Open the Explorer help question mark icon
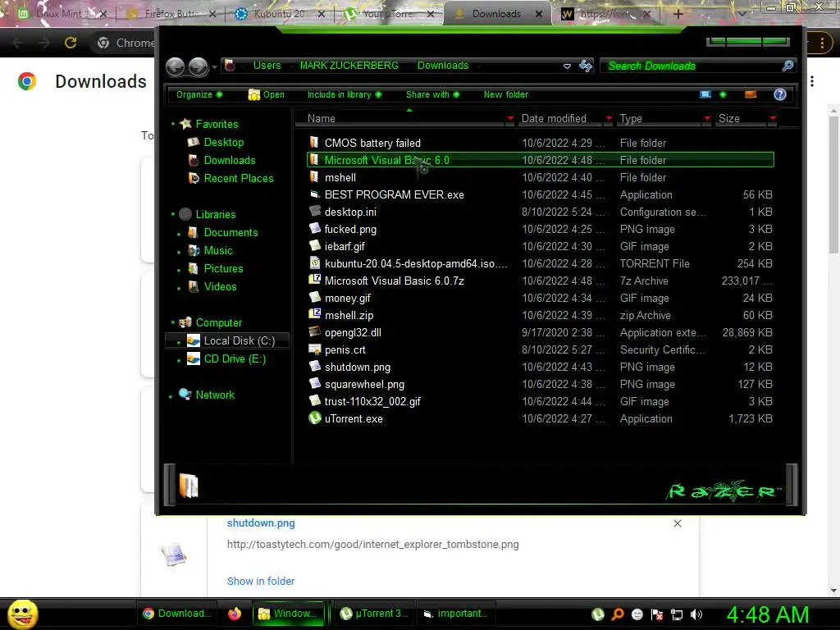840x630 pixels. coord(780,94)
